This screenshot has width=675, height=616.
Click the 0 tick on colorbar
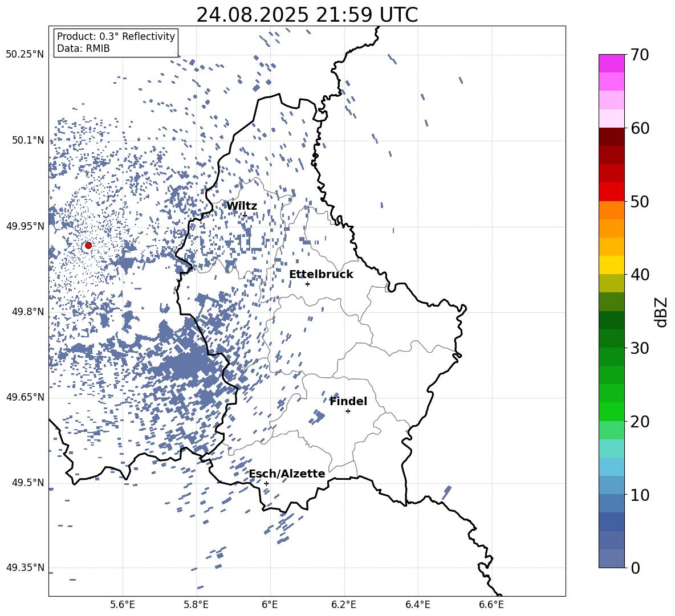coord(635,568)
